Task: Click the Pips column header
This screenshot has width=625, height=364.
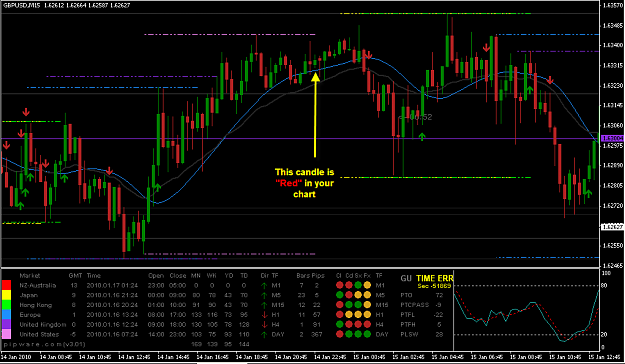Action: (x=318, y=275)
